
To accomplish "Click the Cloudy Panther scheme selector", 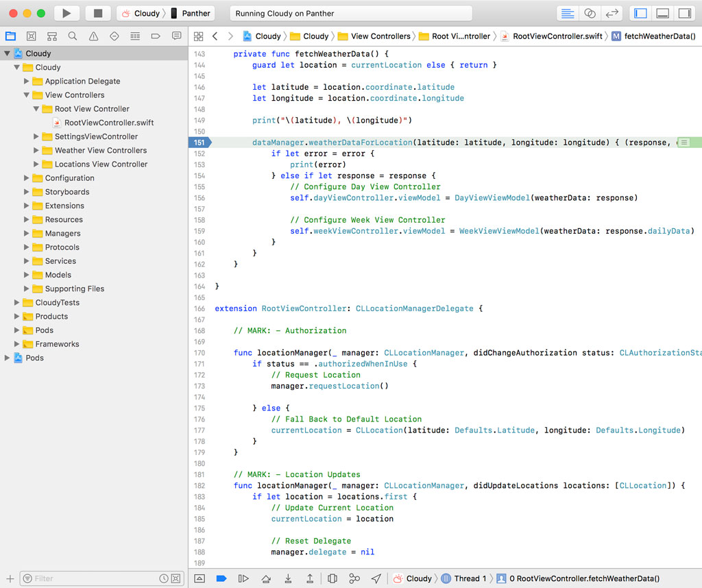I will [x=165, y=12].
